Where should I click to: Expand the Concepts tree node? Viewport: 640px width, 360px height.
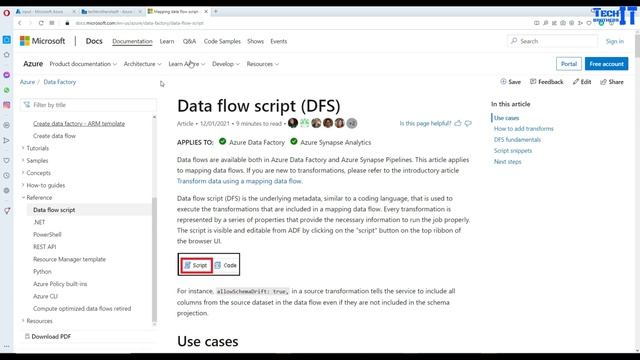pos(38,173)
